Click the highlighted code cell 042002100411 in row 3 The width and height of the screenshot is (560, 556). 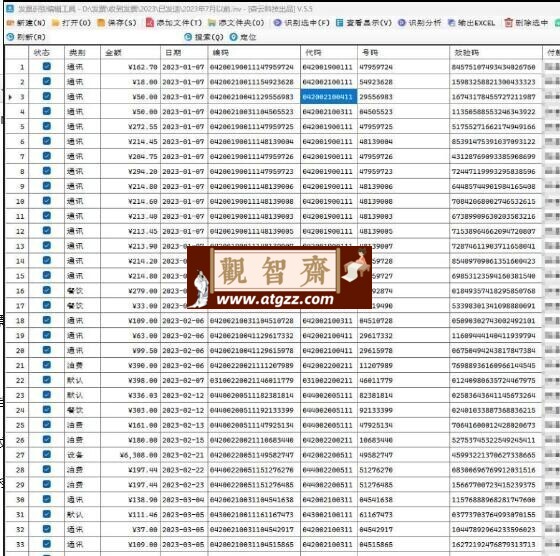[x=329, y=97]
